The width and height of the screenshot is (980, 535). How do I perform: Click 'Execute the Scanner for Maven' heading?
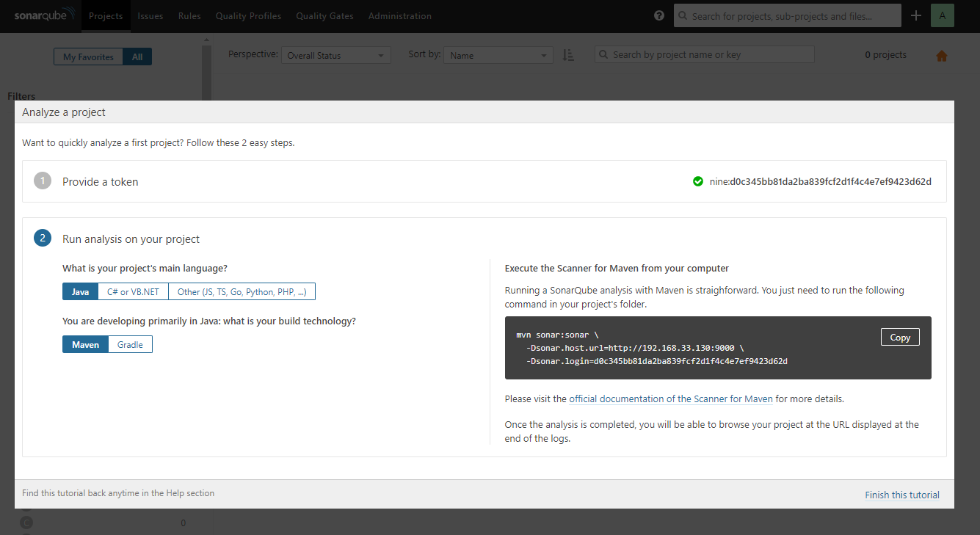click(617, 268)
